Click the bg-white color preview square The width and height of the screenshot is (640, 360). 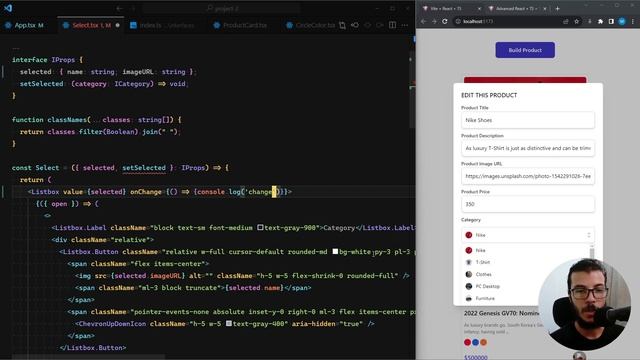pos(335,251)
